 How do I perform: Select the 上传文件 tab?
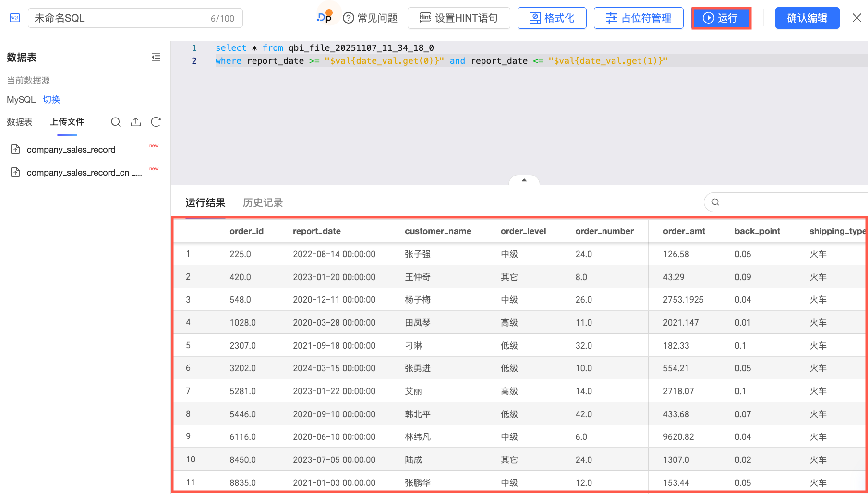(67, 122)
